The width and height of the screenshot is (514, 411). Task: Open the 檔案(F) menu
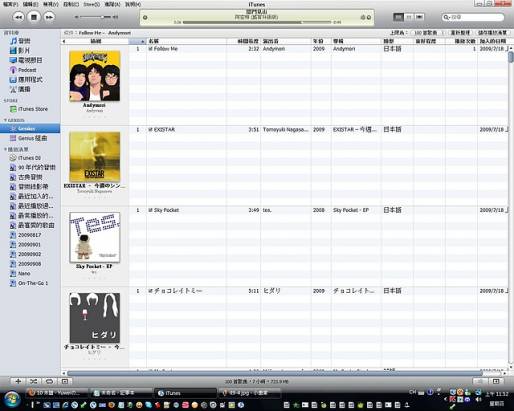[10, 4]
